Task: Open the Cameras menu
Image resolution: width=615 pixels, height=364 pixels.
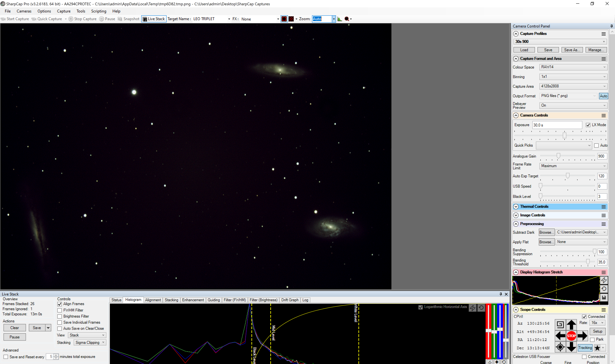Action: click(x=24, y=11)
